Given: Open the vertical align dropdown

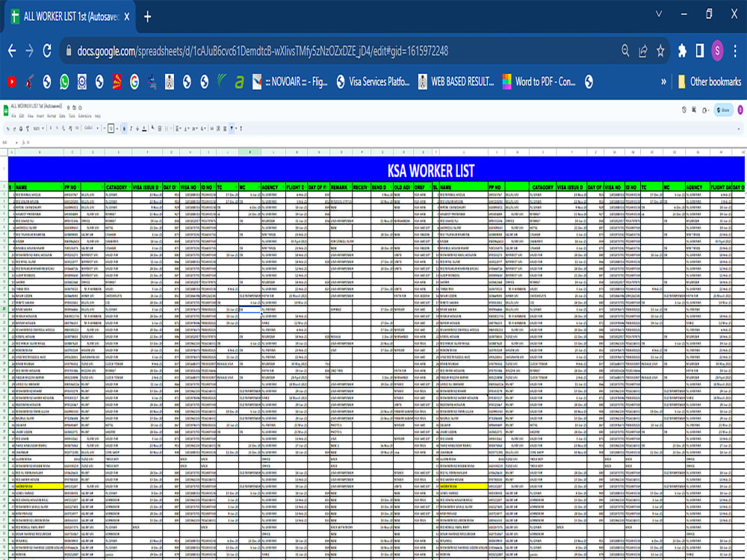Looking at the screenshot, I should 186,128.
